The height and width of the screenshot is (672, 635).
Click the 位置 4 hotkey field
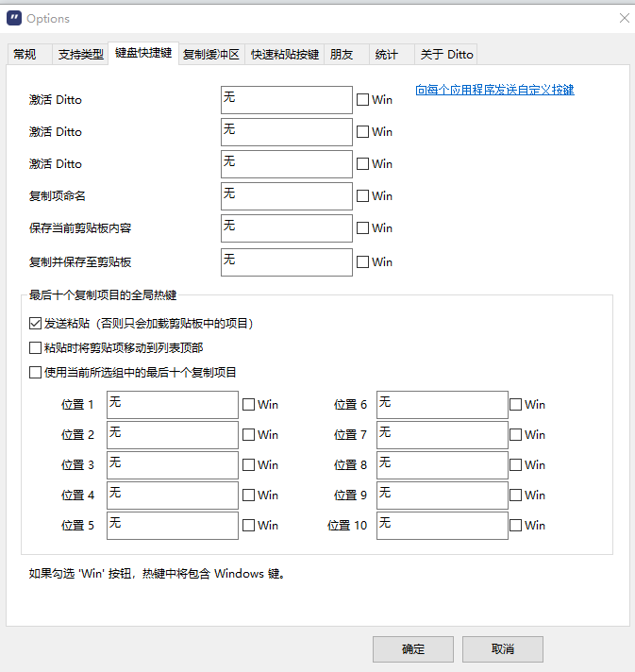[173, 496]
